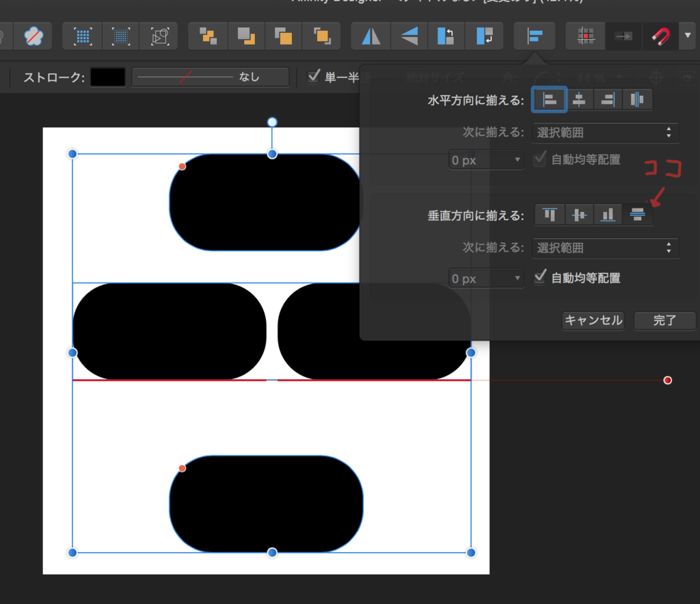Screen dimensions: 700x604
Task: Align selection to right horizontally
Action: point(608,99)
